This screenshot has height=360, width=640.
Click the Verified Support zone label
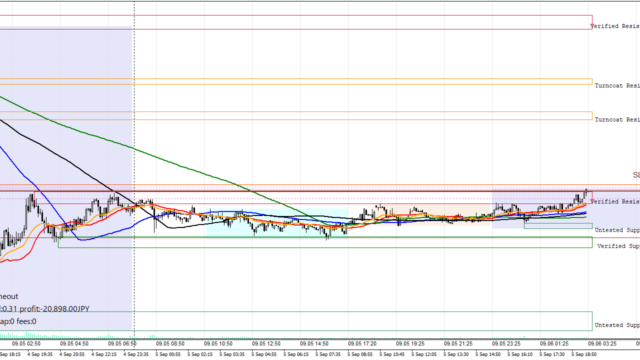[618, 246]
